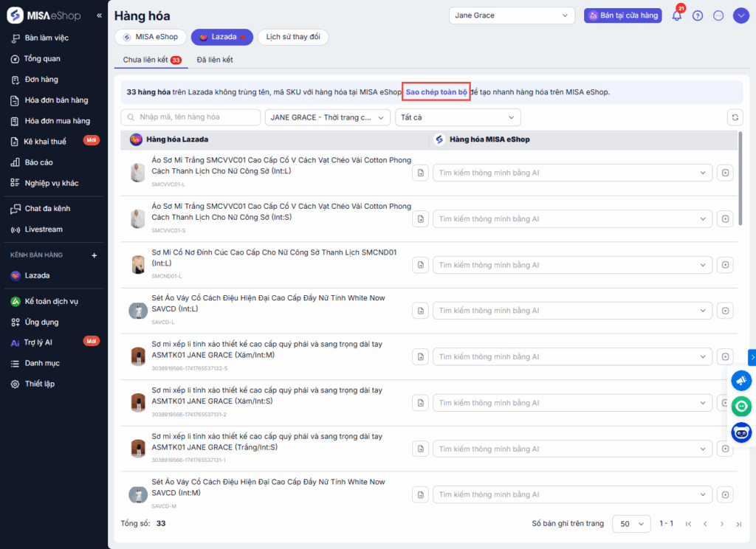The height and width of the screenshot is (549, 756).
Task: Click the thumbnail of the SMCND01-L product
Action: pos(138,265)
